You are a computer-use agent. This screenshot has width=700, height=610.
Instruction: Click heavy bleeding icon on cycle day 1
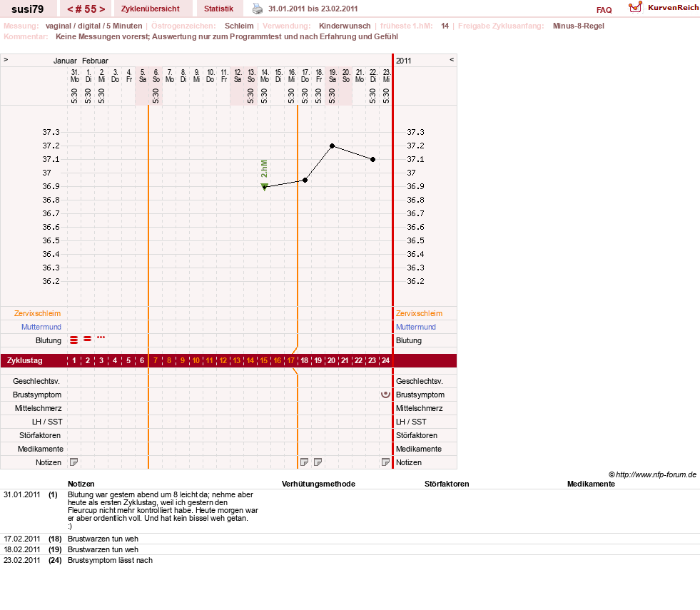coord(74,340)
